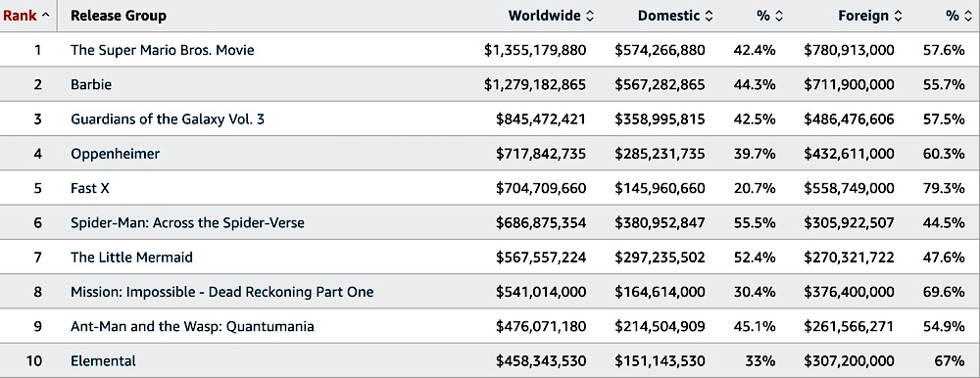Open Ant-Man and the Wasp: Quantumania
The width and height of the screenshot is (980, 378).
pyautogui.click(x=192, y=326)
